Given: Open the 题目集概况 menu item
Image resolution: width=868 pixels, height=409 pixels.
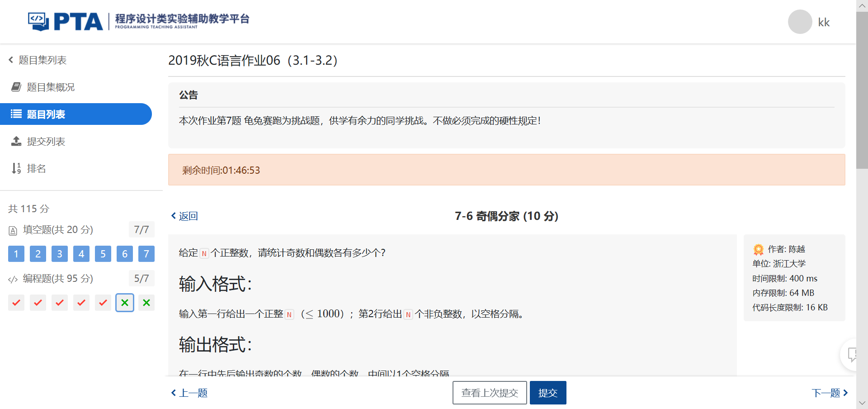Looking at the screenshot, I should coord(76,87).
